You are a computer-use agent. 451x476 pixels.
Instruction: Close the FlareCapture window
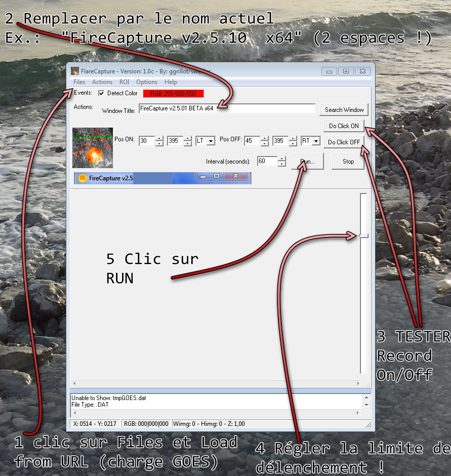362,71
